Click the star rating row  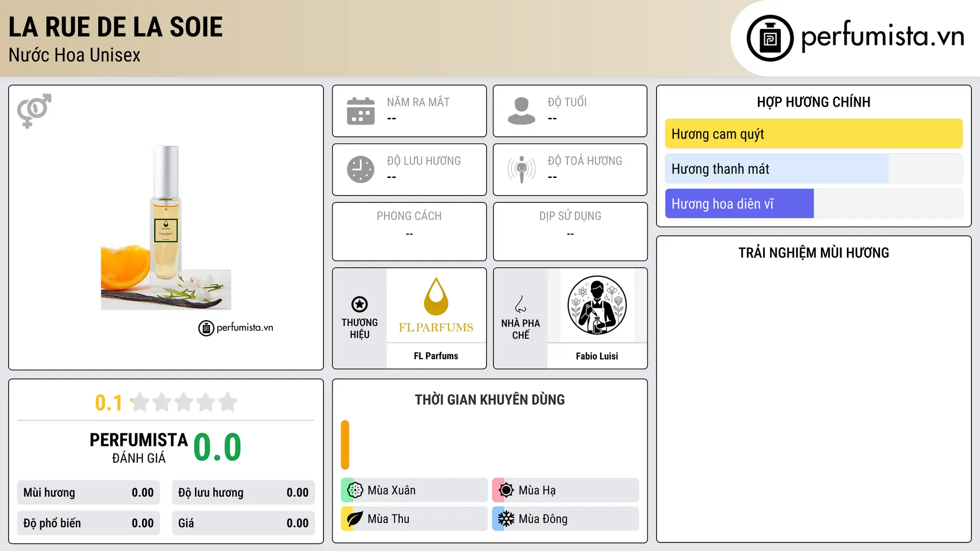(x=184, y=402)
